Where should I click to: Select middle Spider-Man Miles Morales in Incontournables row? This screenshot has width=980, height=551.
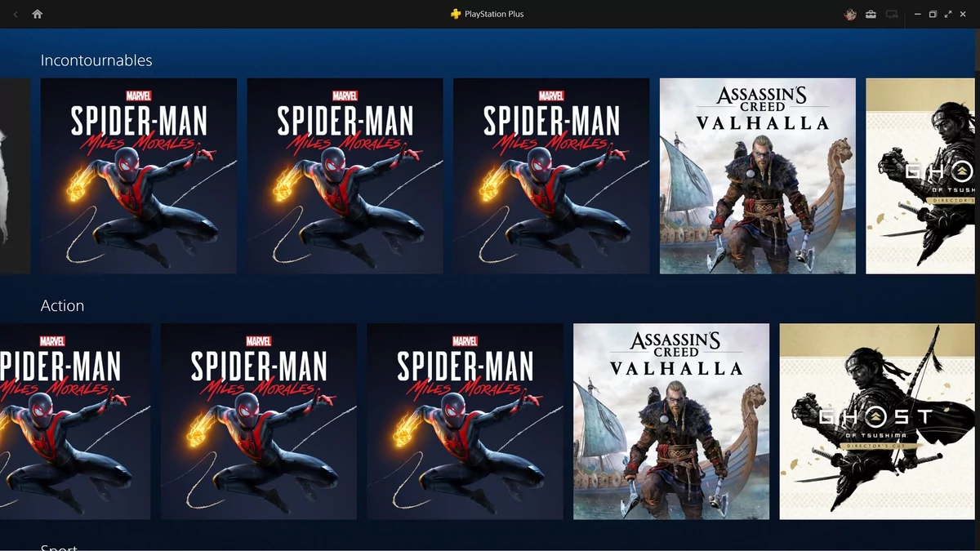pos(345,176)
